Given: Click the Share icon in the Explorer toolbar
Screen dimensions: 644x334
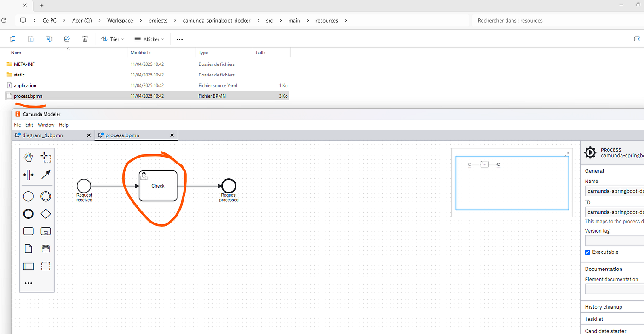Looking at the screenshot, I should 67,39.
